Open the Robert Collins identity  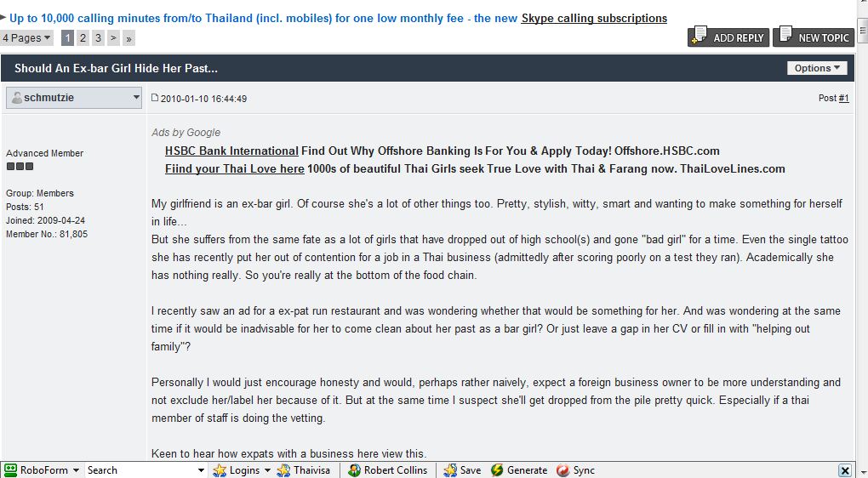(388, 470)
